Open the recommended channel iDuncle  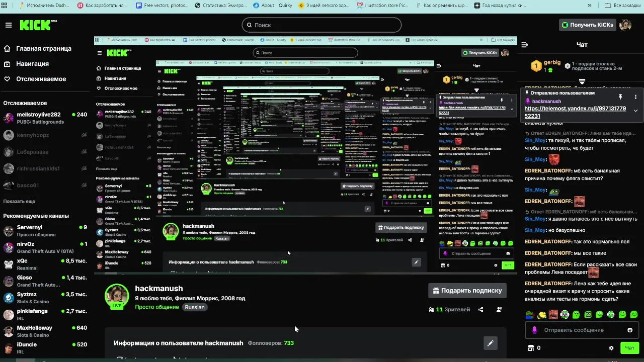[45, 348]
